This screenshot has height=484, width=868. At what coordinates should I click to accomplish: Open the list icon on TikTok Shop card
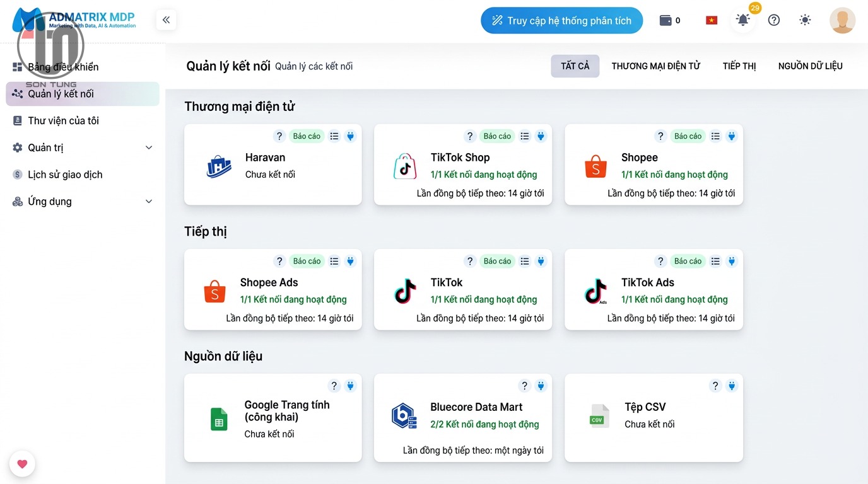pyautogui.click(x=525, y=136)
